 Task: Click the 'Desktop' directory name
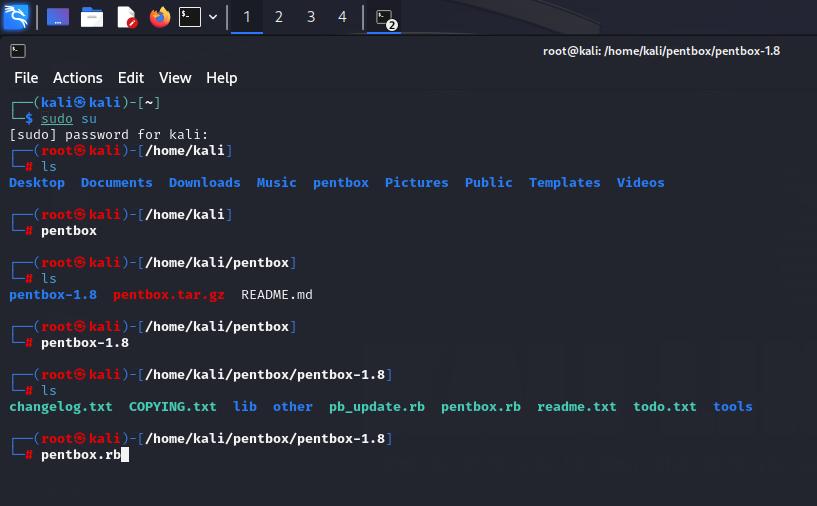pos(37,182)
